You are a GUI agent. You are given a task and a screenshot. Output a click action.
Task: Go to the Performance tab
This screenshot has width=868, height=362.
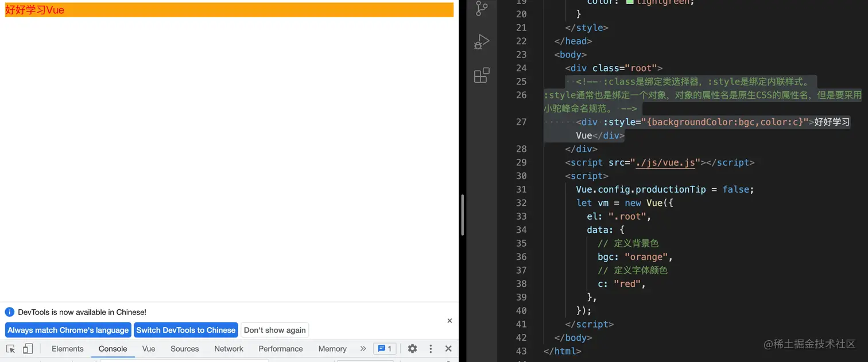coord(281,349)
